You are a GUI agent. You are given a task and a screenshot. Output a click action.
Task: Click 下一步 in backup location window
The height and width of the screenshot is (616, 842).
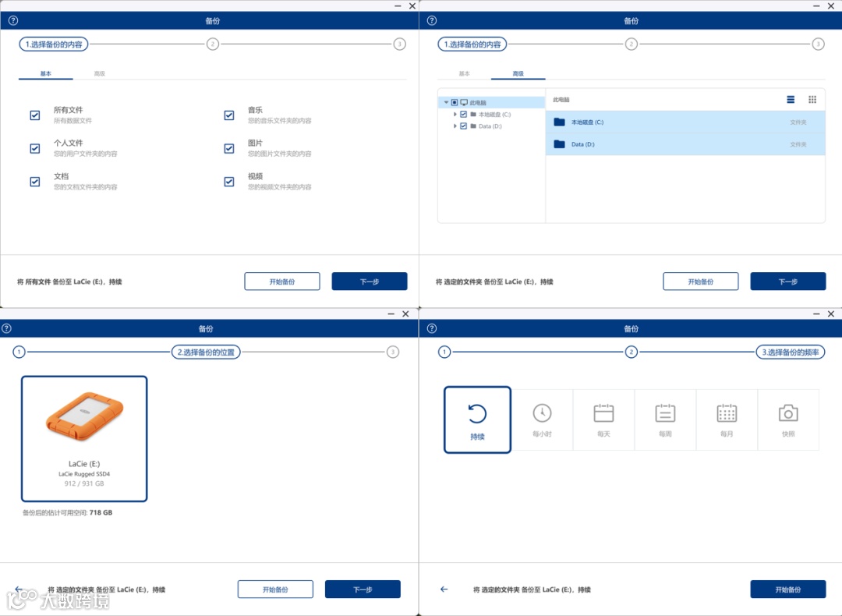363,589
